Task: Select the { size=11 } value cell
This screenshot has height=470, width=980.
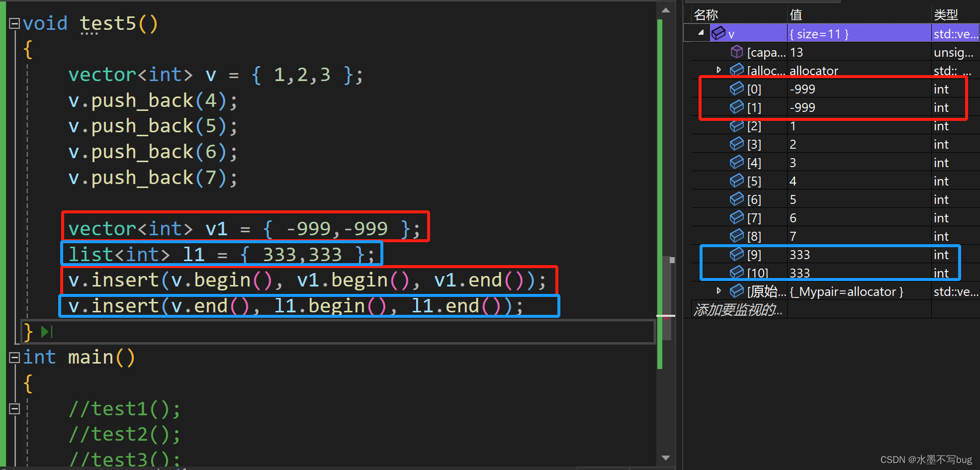Action: tap(859, 33)
